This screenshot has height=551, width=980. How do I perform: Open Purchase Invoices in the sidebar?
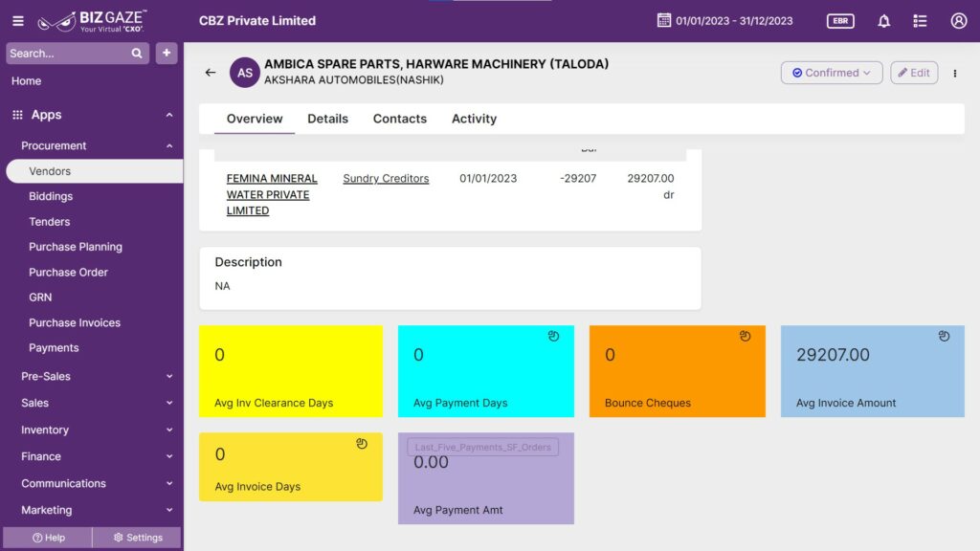pyautogui.click(x=75, y=323)
